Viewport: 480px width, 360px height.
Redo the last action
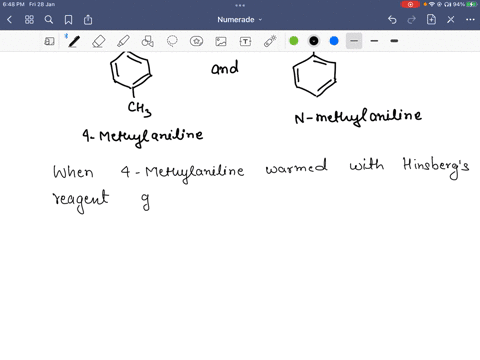point(412,20)
